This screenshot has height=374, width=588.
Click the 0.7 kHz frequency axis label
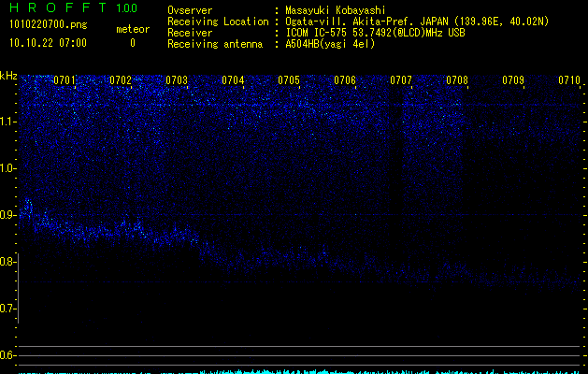(x=8, y=309)
